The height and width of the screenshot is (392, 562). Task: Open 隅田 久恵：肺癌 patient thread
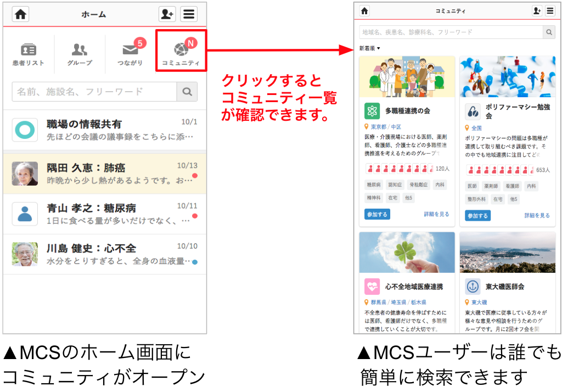click(x=104, y=173)
